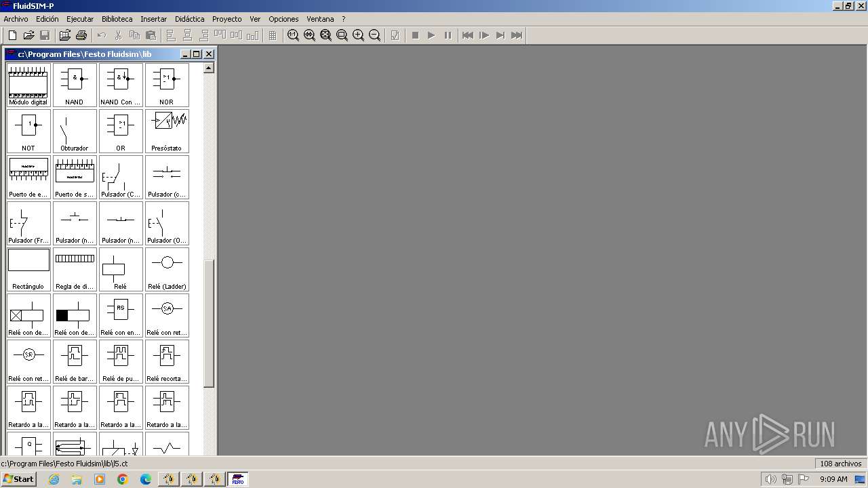
Task: Click the library panel vertical scrollbar thumb
Action: click(209, 323)
